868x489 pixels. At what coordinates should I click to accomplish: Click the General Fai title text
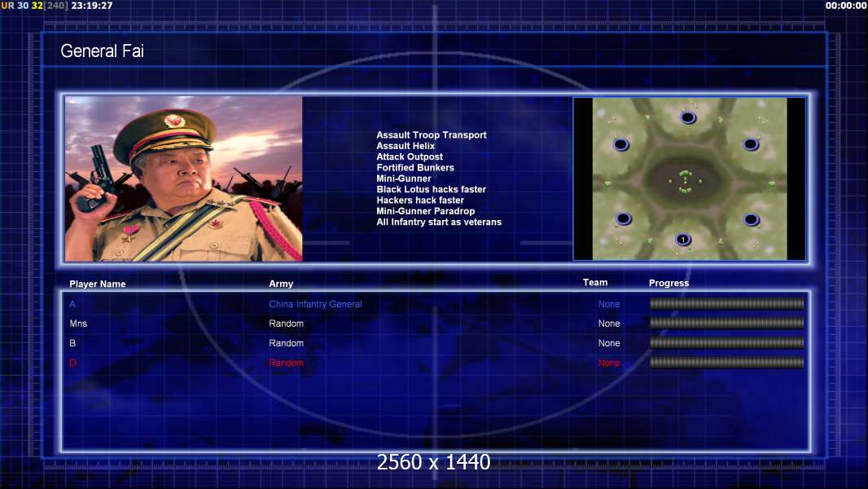(x=103, y=51)
